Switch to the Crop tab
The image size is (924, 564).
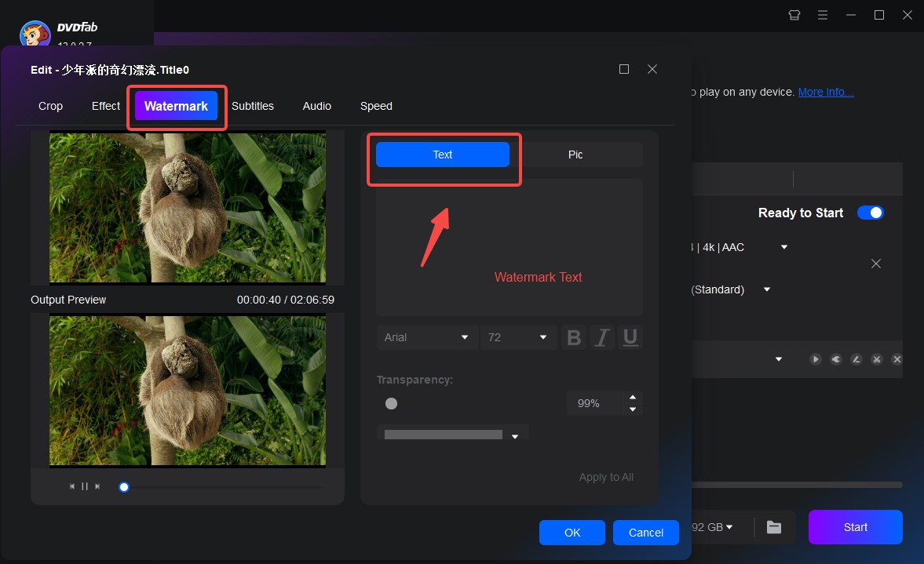click(51, 106)
